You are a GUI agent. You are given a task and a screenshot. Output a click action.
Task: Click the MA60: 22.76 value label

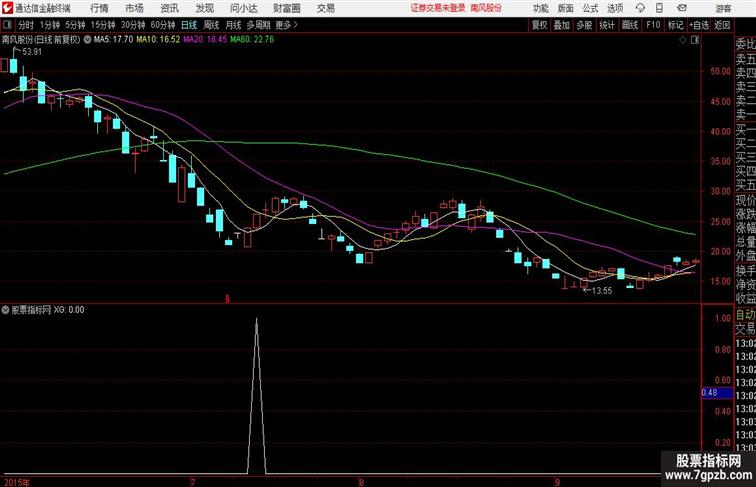252,40
